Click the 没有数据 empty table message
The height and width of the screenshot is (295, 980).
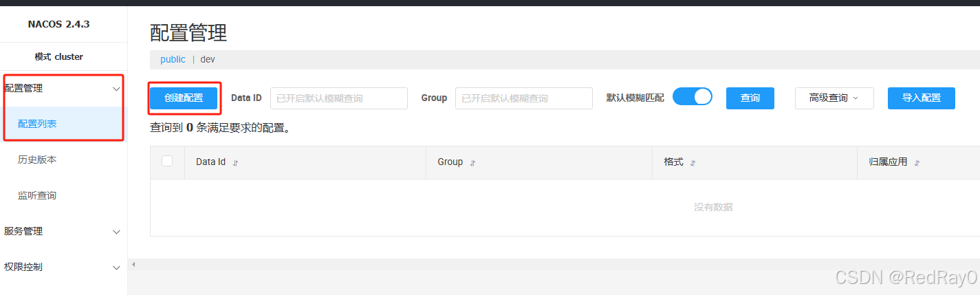(x=713, y=207)
